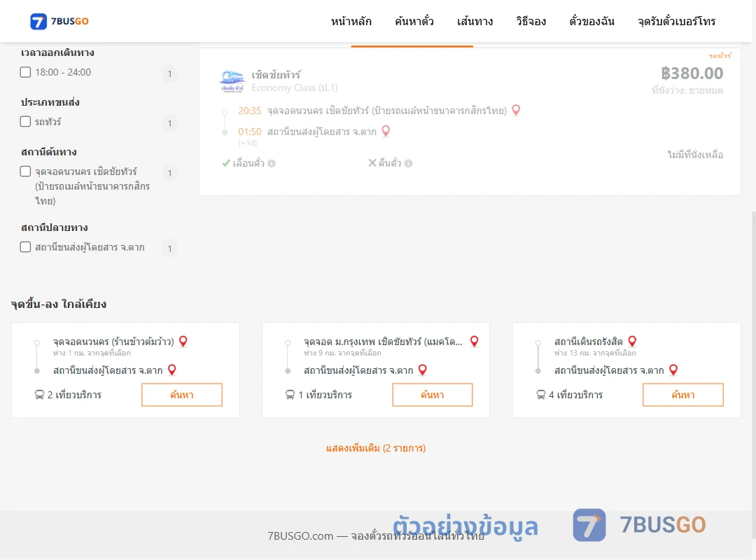
Task: Open the หน้าหลัก menu item
Action: coord(351,21)
